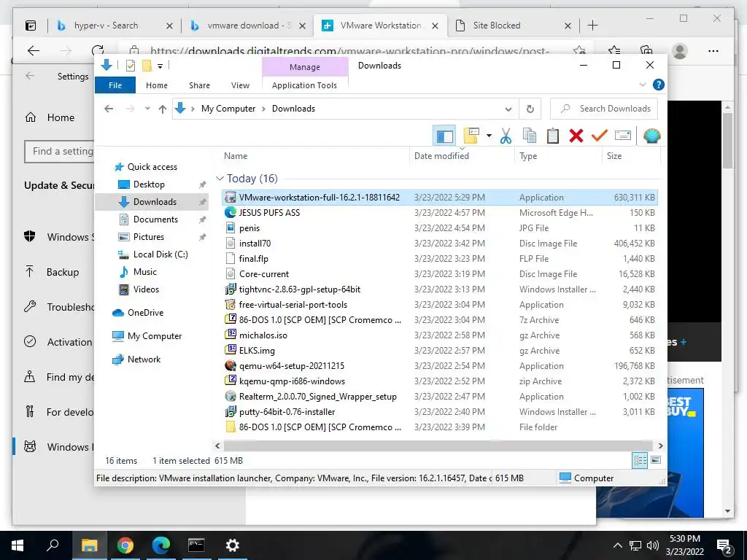Open a new tab in Edge
747x560 pixels.
tap(592, 26)
